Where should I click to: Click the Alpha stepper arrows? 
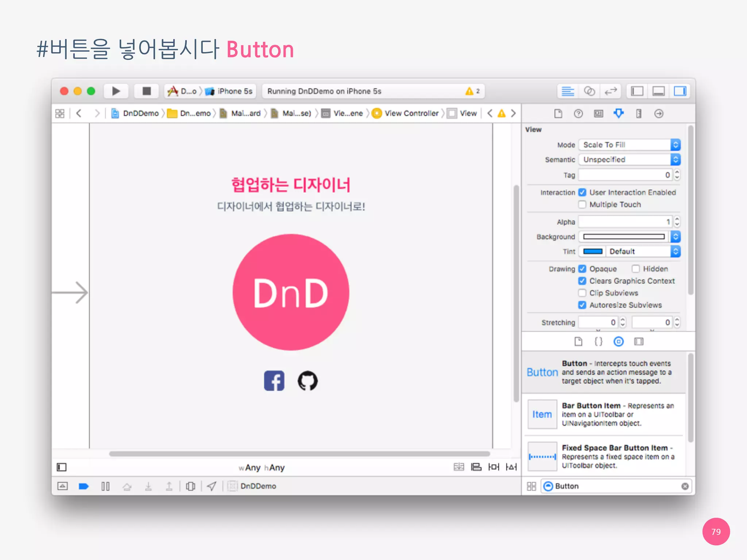pos(677,222)
